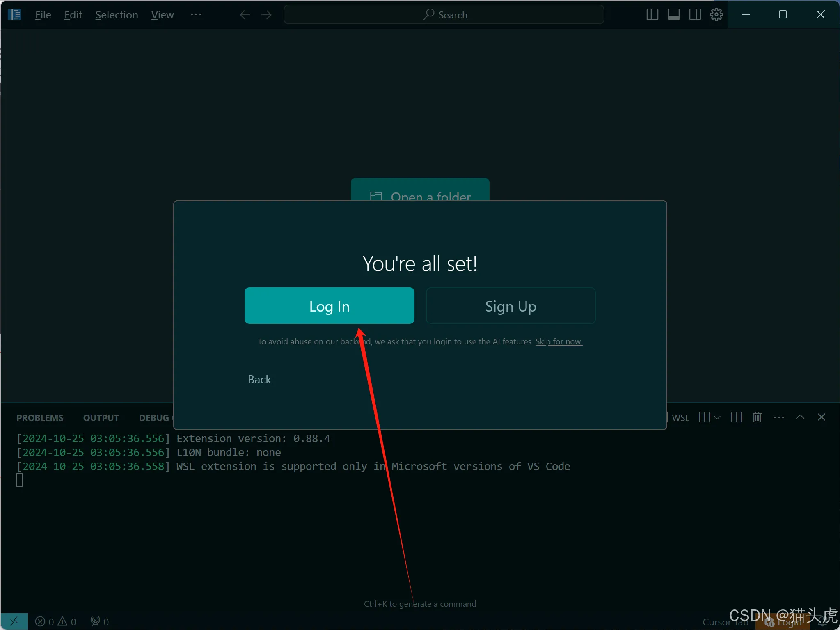The height and width of the screenshot is (630, 840).
Task: Toggle the bottom panel layout icon
Action: (x=673, y=15)
